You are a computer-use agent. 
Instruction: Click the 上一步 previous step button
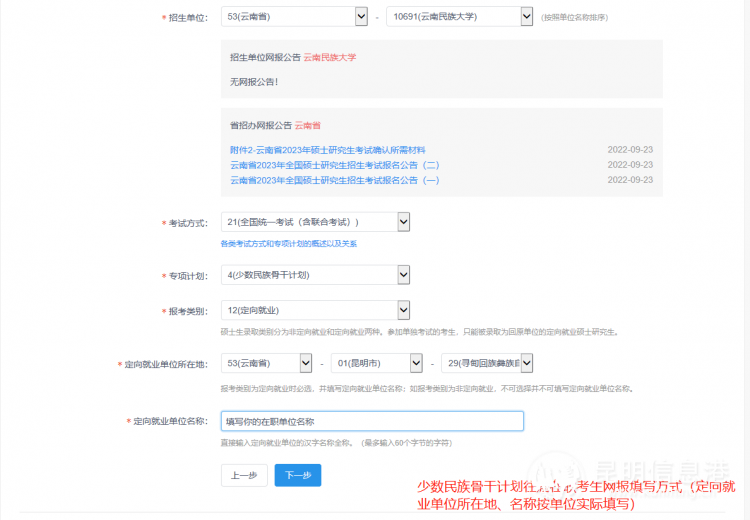coord(243,475)
